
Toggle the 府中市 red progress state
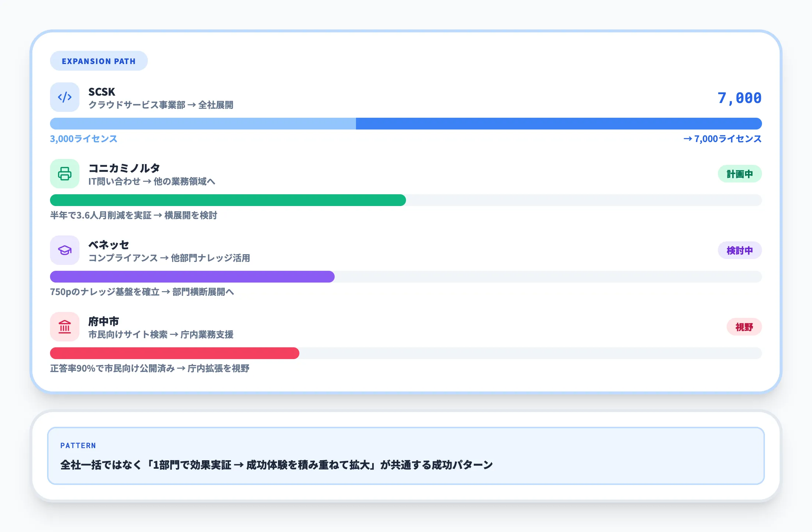click(174, 353)
